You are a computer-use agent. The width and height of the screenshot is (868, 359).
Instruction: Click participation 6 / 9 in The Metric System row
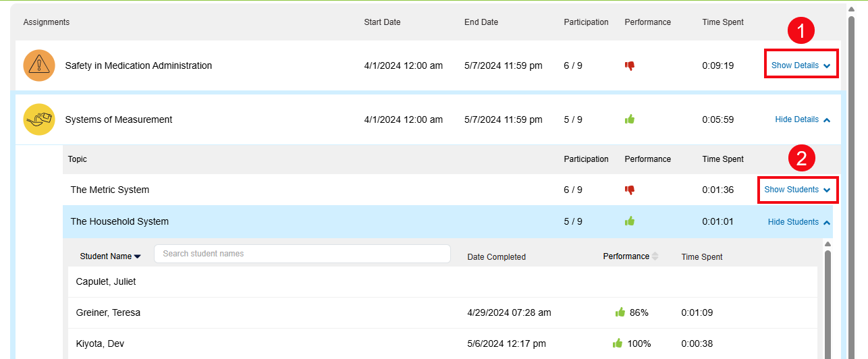coord(573,190)
